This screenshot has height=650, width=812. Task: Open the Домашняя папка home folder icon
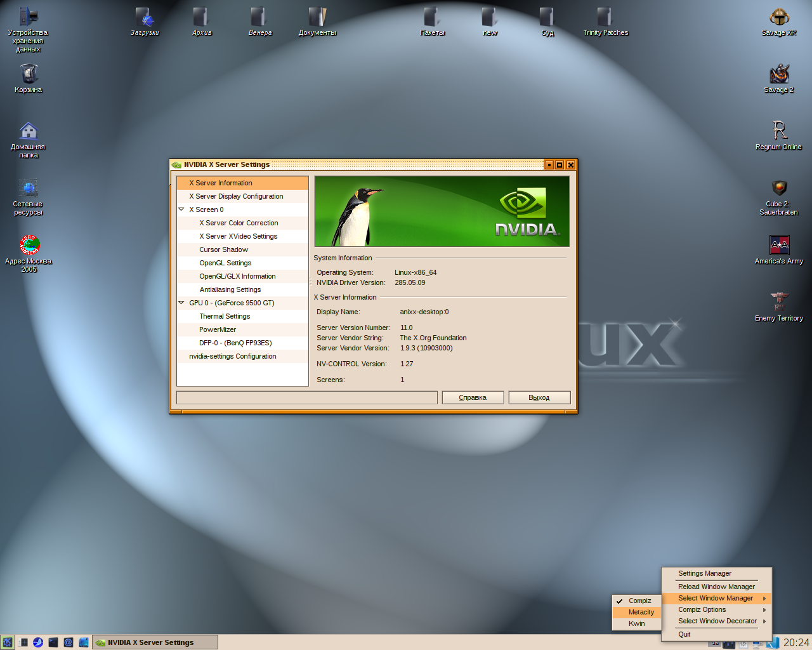pyautogui.click(x=28, y=140)
